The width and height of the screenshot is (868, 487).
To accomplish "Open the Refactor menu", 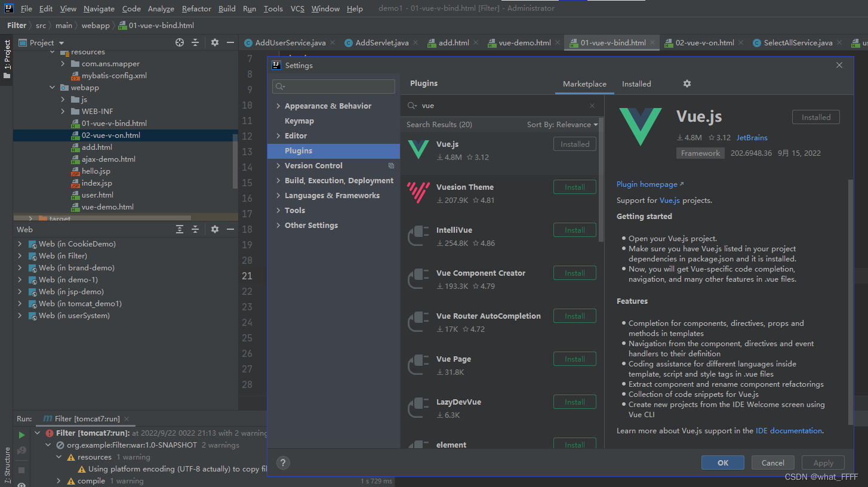I will (196, 9).
